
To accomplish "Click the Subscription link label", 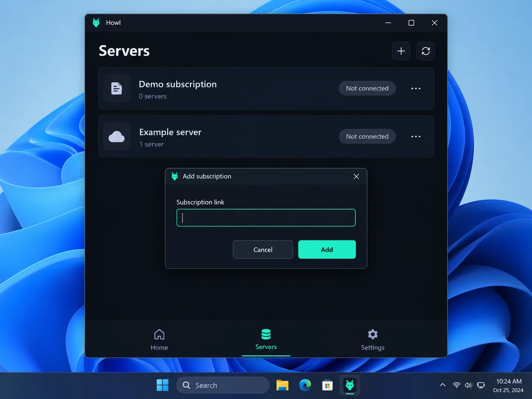I will pos(200,202).
